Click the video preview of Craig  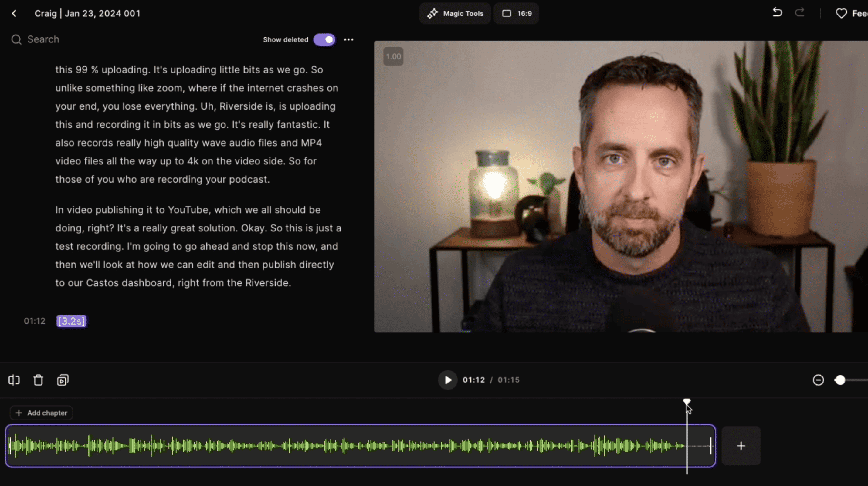[621, 187]
